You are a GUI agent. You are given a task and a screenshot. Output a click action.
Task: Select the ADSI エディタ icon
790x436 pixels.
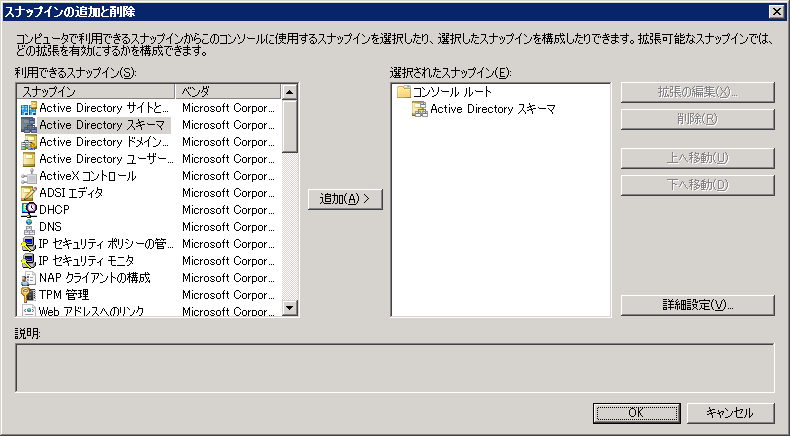(x=28, y=193)
